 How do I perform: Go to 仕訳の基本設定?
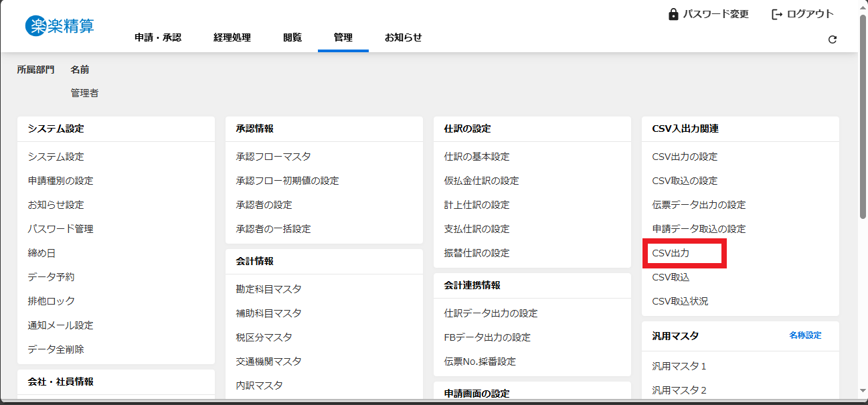coord(476,157)
